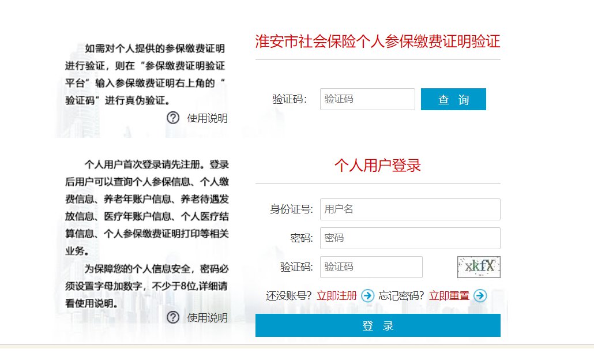Click the 身份证号: label
The height and width of the screenshot is (364, 594).
click(x=291, y=209)
